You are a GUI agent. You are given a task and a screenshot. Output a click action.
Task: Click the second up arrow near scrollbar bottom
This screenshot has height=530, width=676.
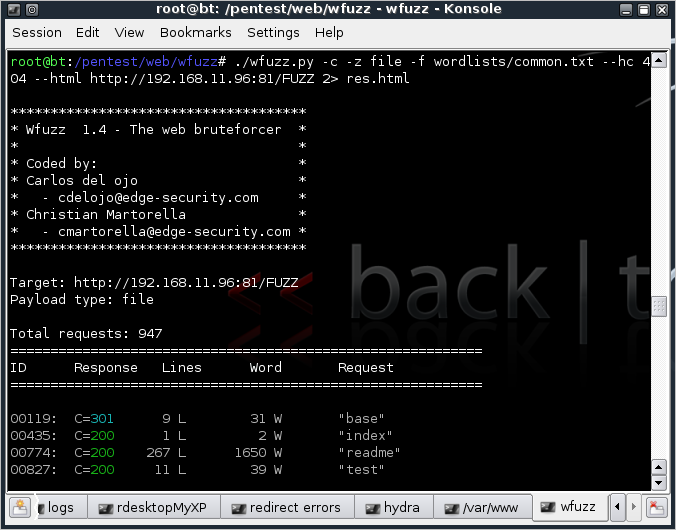point(659,467)
